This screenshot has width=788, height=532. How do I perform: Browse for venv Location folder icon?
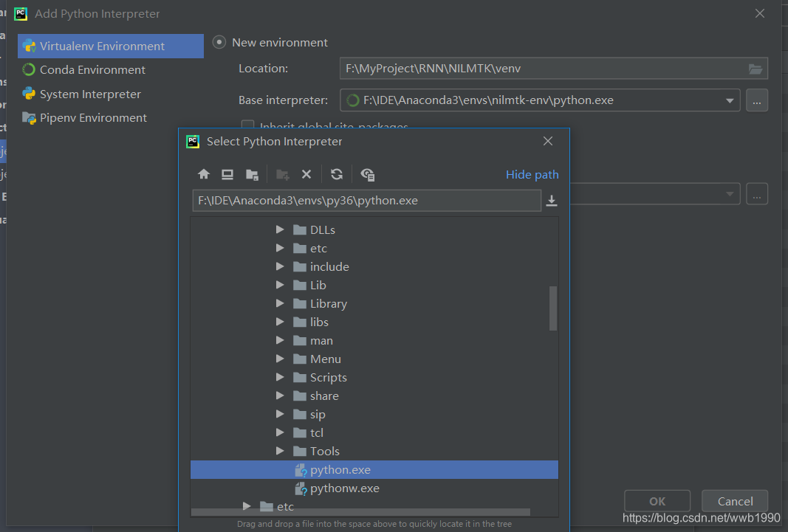756,69
